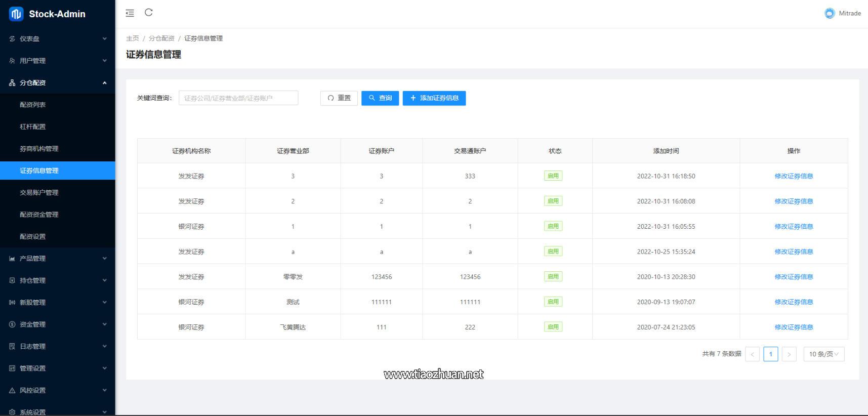Open 券商机构管理 submenu item
Screen dimensions: 868x416
pyautogui.click(x=39, y=149)
